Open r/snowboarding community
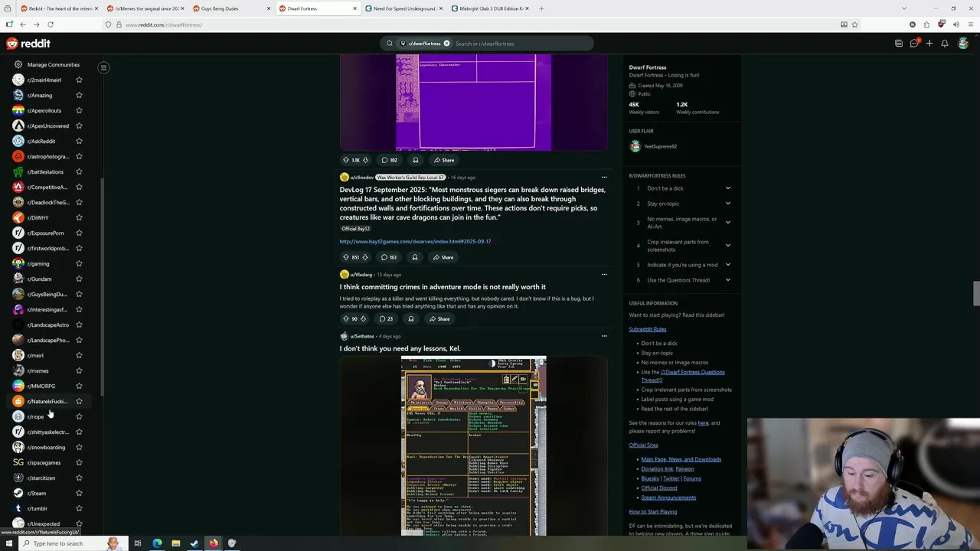The height and width of the screenshot is (551, 980). 46,447
